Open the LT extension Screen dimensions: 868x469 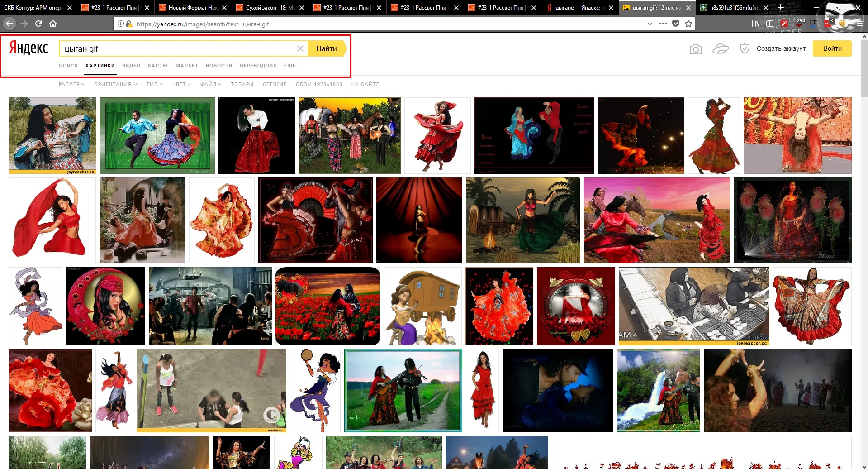tap(813, 23)
